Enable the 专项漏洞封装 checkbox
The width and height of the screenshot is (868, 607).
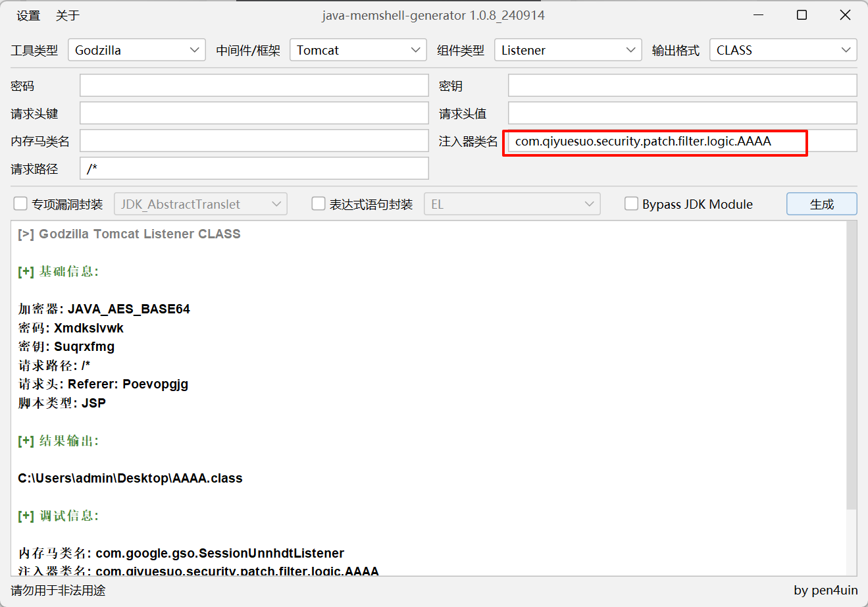pos(20,203)
